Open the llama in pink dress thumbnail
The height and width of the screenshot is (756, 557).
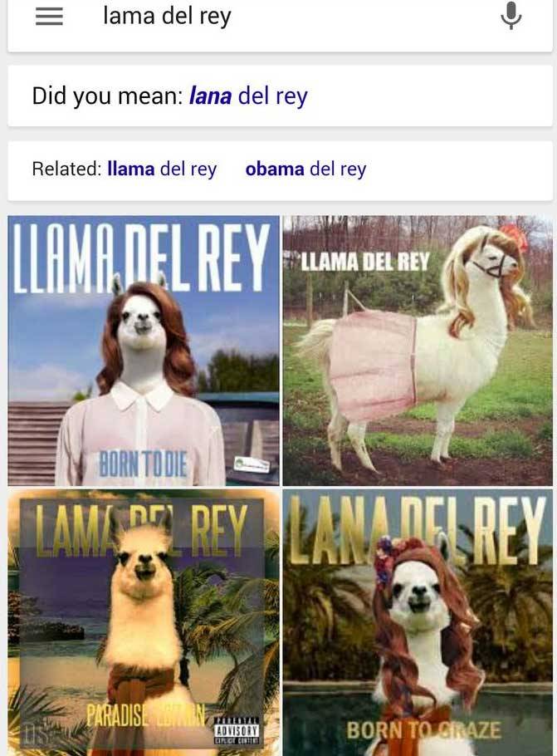coord(418,351)
